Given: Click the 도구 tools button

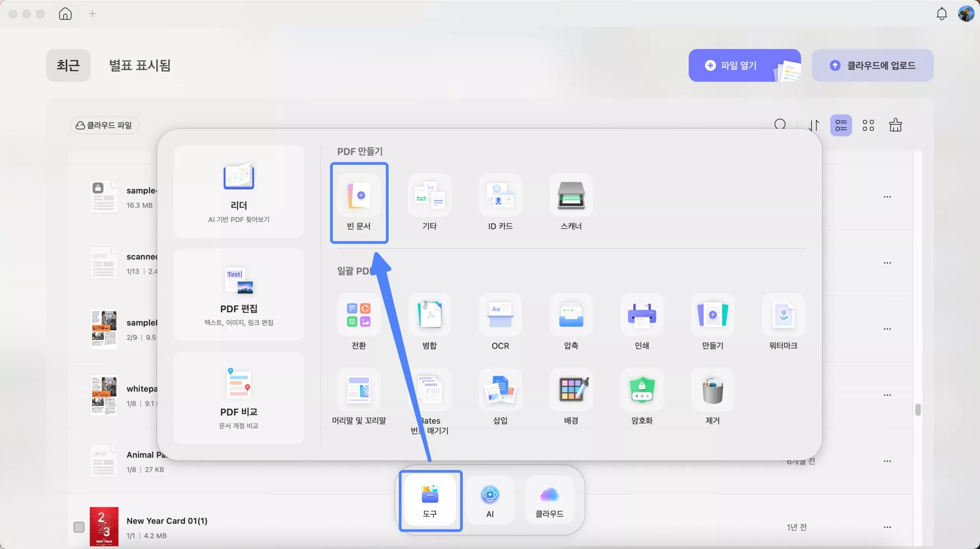Looking at the screenshot, I should (430, 500).
